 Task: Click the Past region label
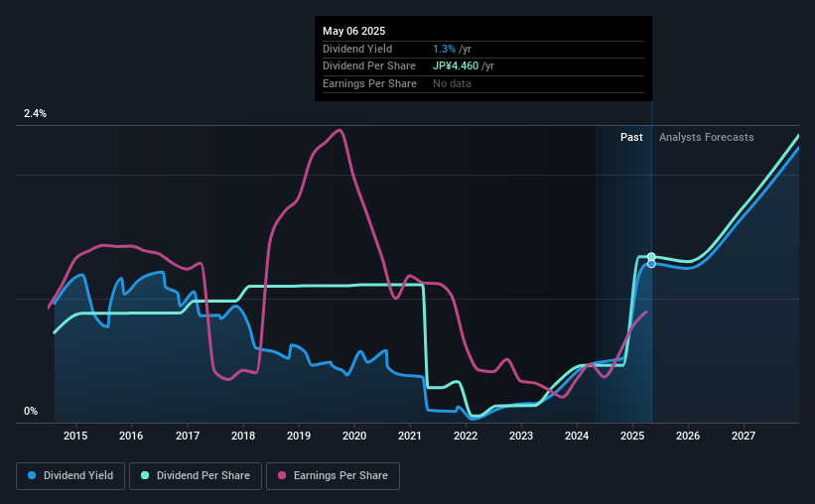tap(631, 137)
